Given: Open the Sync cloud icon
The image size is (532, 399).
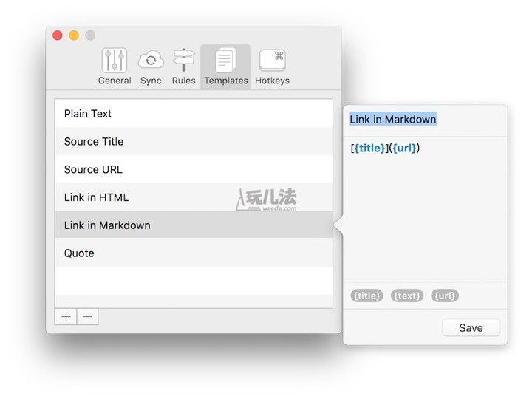Looking at the screenshot, I should coord(151,61).
